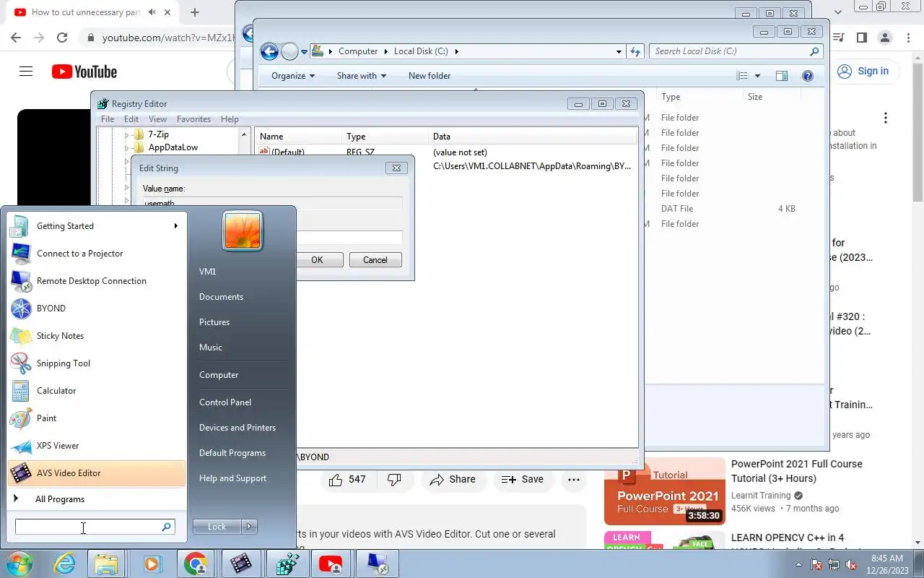The width and height of the screenshot is (924, 578).
Task: Open address bar history dropdown in explorer
Action: 619,51
